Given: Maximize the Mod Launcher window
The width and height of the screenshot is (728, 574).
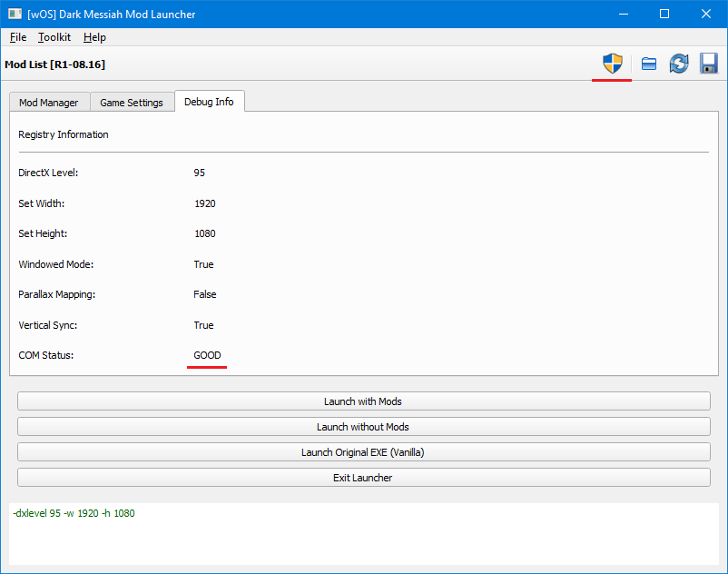Looking at the screenshot, I should point(664,14).
